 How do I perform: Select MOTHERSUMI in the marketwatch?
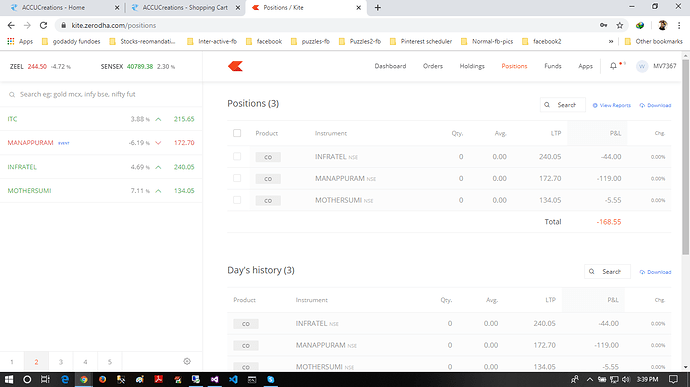tap(101, 191)
